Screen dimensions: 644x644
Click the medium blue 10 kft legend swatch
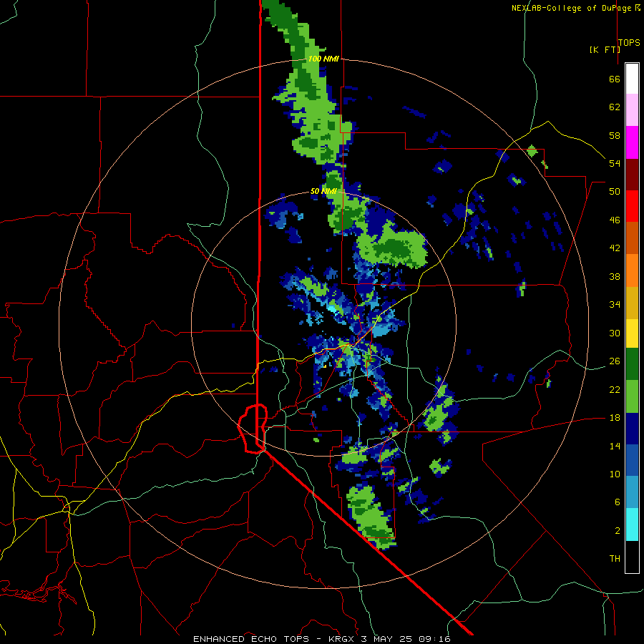[632, 460]
